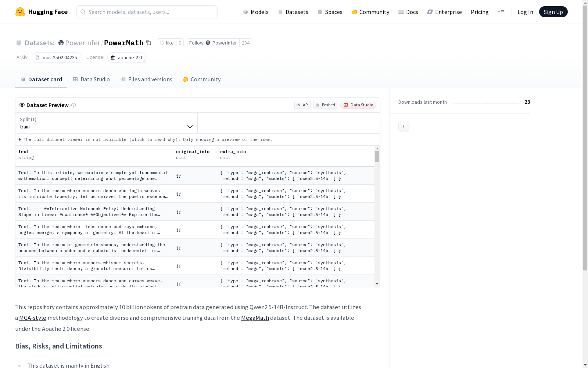Focus the search models and datasets field
588x368 pixels.
[x=147, y=12]
